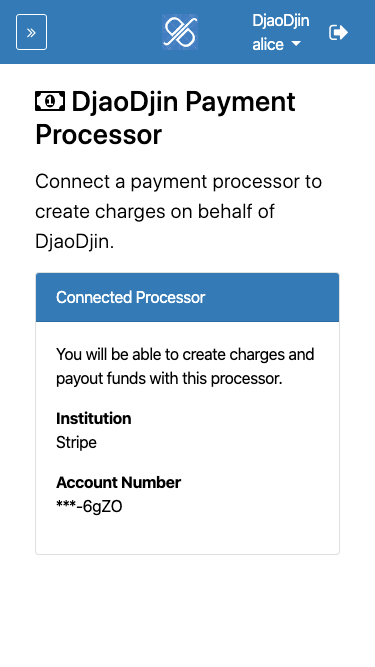The height and width of the screenshot is (667, 375).
Task: Click the create charges and payout text
Action: [185, 366]
